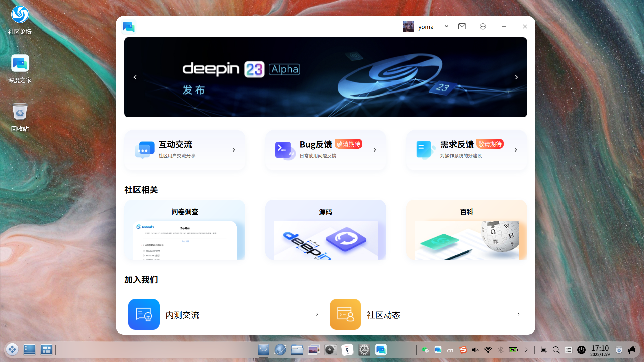Viewport: 644px width, 362px height.
Task: Open the Control Center gear in the dock
Action: [364, 350]
